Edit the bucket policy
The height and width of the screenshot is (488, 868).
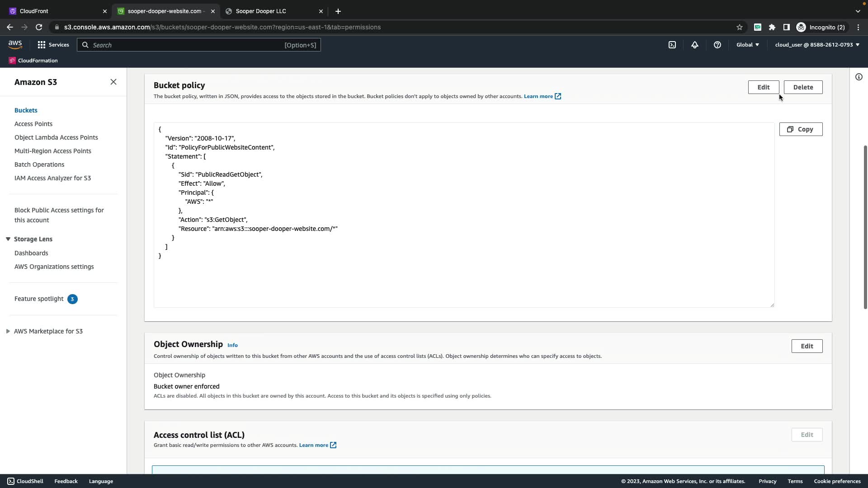pos(763,87)
